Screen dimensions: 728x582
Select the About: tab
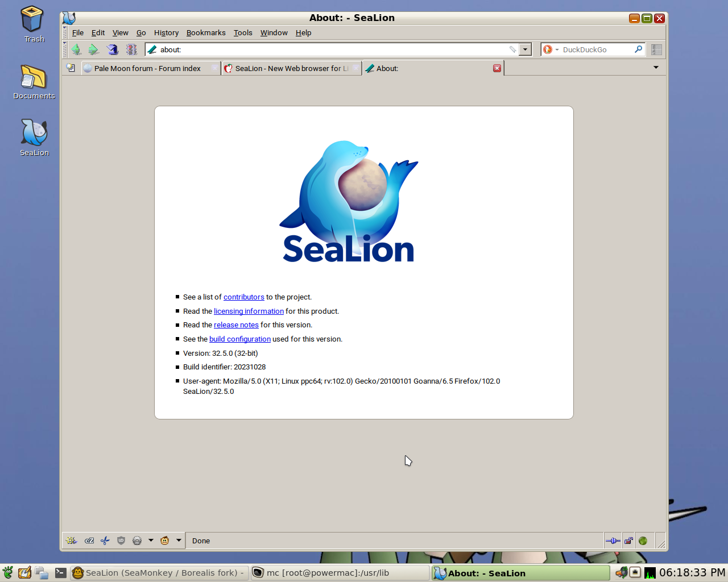(433, 68)
